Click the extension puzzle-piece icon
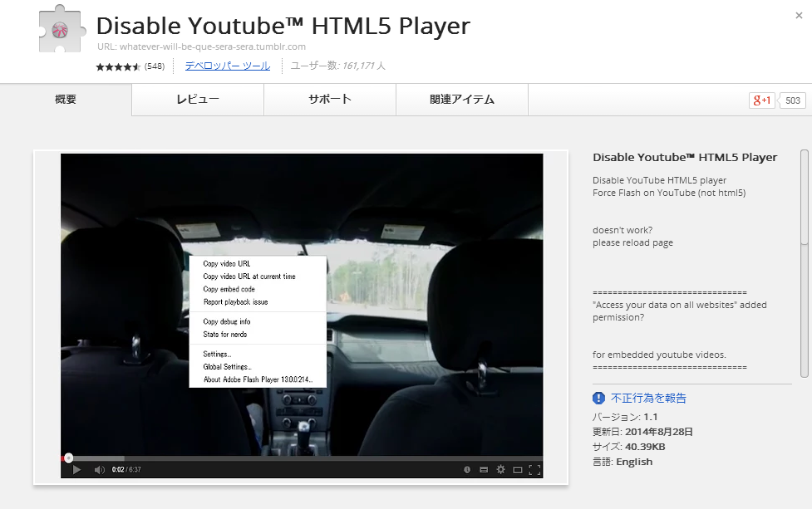The width and height of the screenshot is (812, 509). (x=62, y=29)
